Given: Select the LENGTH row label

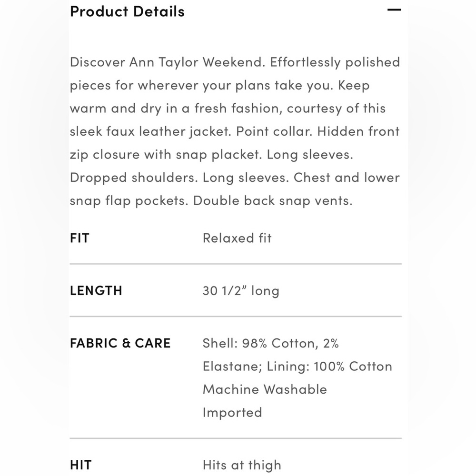Looking at the screenshot, I should click(96, 290).
